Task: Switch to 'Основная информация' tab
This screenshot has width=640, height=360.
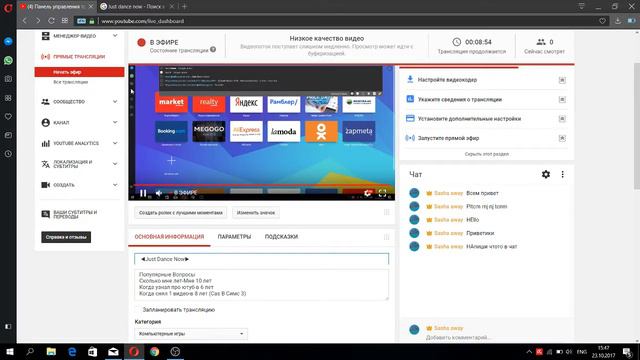Action: 169,237
